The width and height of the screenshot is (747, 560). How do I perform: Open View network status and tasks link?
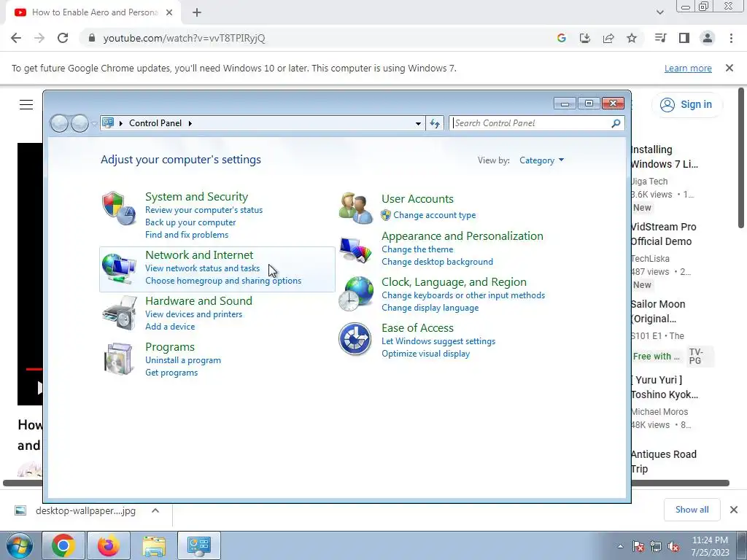(x=203, y=268)
